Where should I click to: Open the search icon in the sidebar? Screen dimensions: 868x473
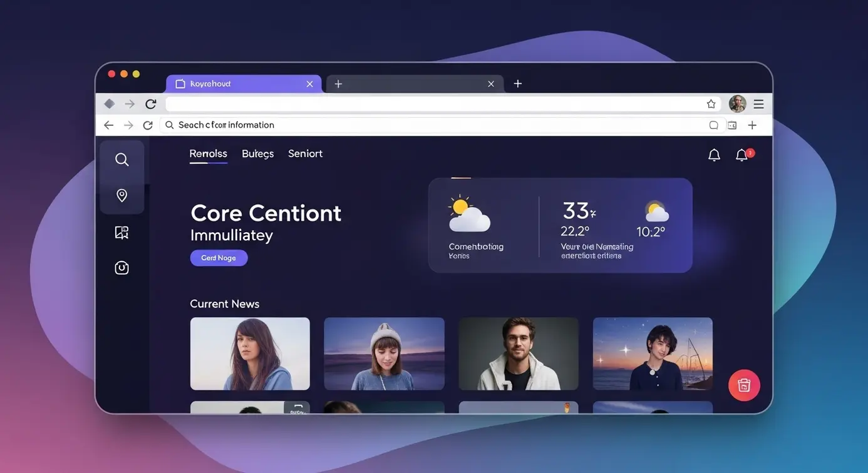click(x=122, y=160)
